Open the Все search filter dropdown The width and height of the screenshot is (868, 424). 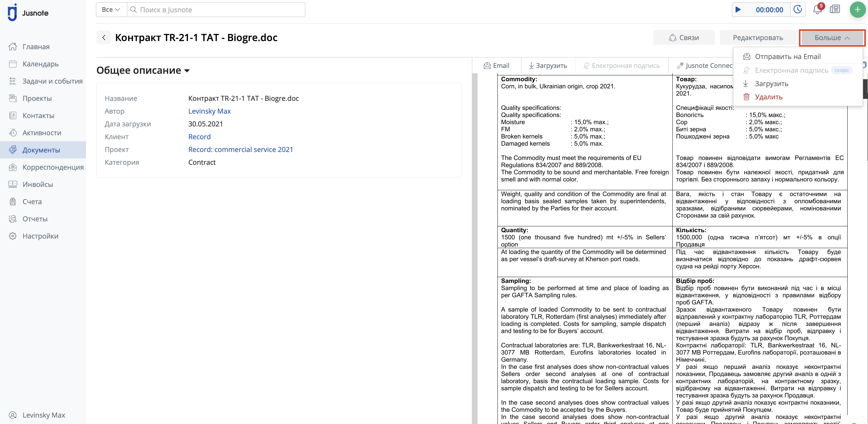[111, 9]
